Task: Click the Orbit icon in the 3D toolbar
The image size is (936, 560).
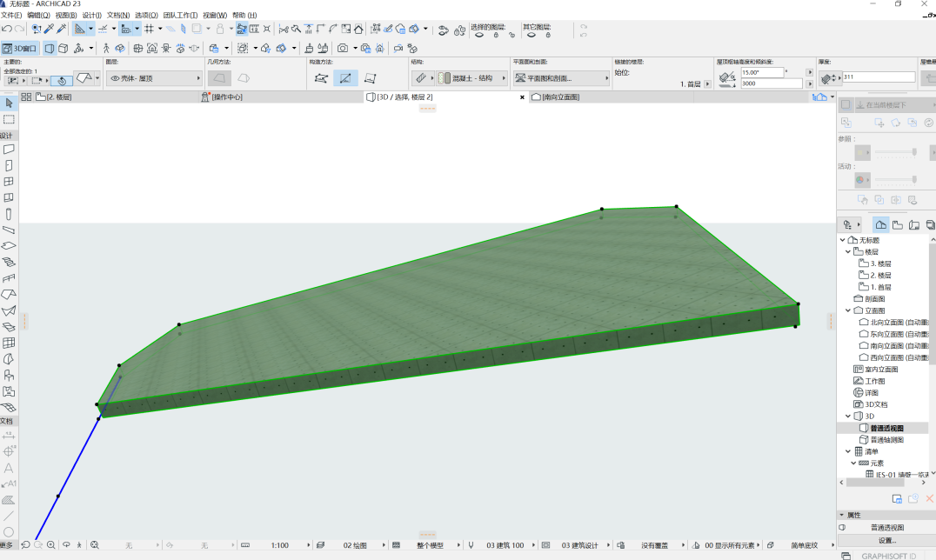Action: 120,49
